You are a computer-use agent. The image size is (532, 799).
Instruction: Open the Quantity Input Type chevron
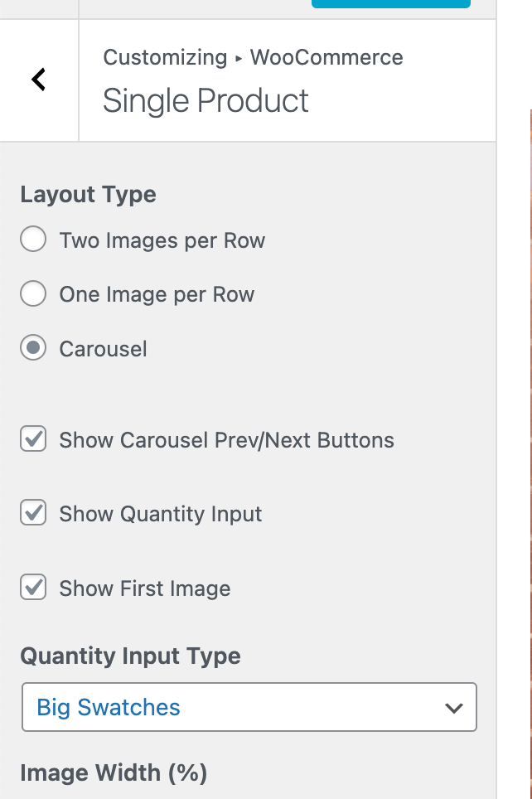click(454, 707)
